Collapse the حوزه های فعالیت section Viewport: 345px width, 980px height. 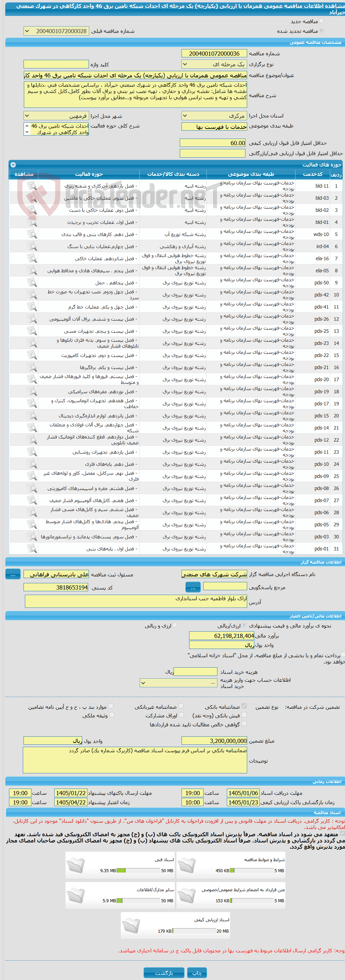pyautogui.click(x=13, y=165)
